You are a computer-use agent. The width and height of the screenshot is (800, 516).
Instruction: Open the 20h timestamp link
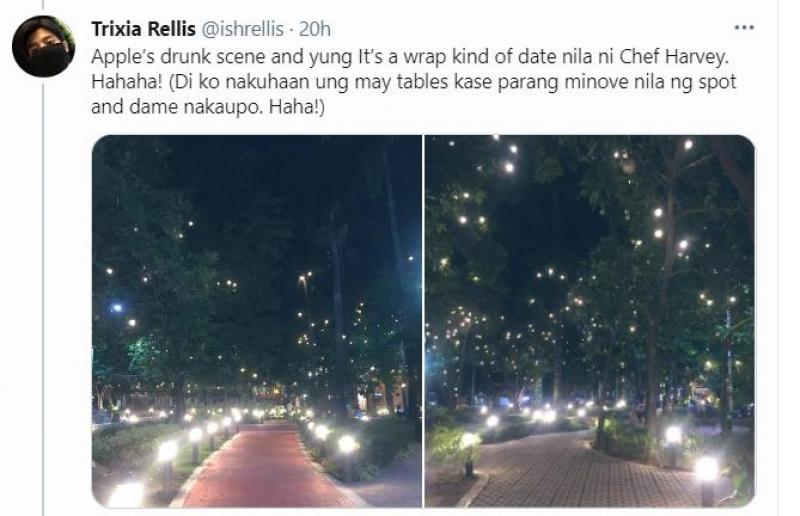point(315,29)
